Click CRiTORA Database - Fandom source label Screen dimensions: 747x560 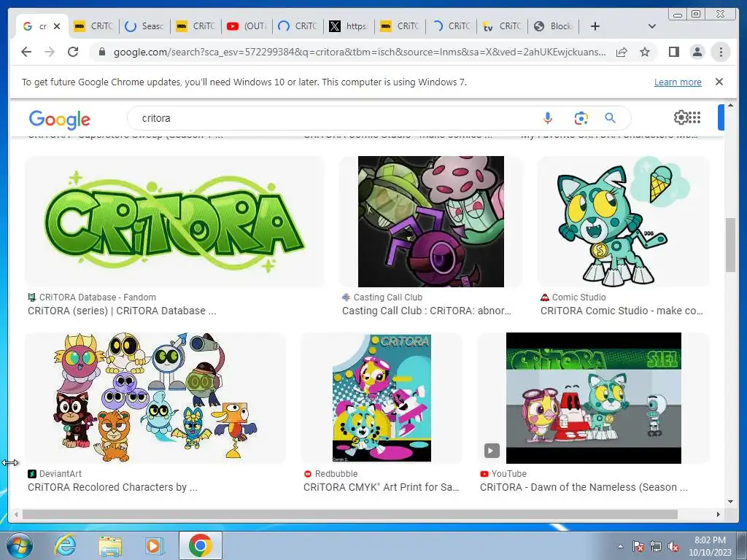pyautogui.click(x=97, y=297)
